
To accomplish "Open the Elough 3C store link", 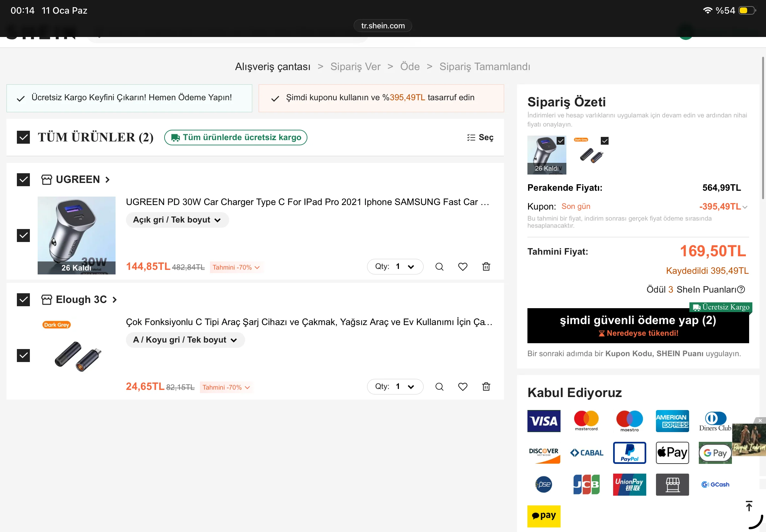I will 81,300.
